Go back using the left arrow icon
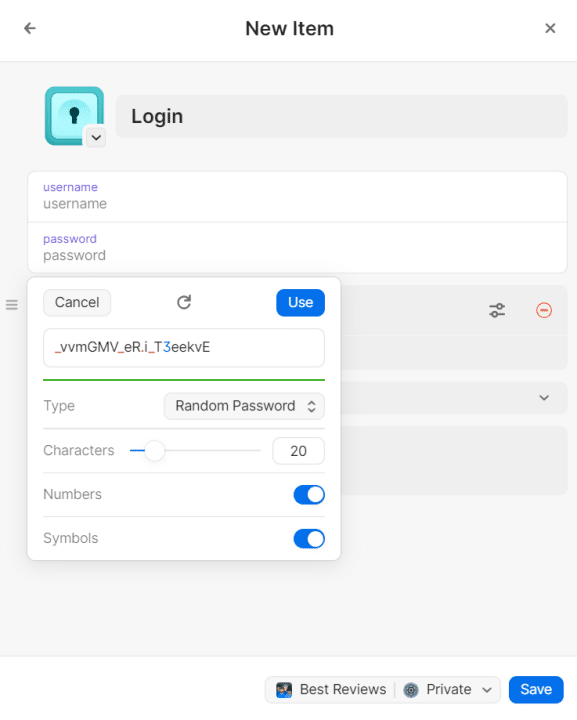 coord(30,28)
